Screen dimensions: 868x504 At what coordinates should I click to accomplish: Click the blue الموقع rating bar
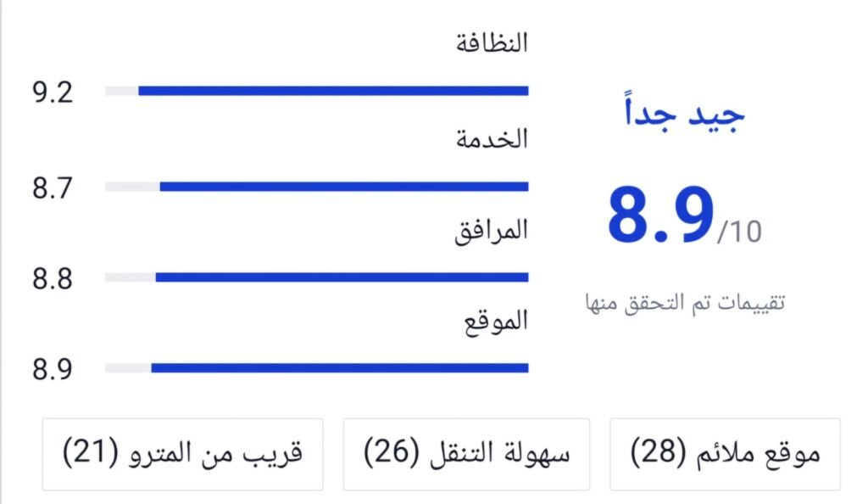pos(339,368)
